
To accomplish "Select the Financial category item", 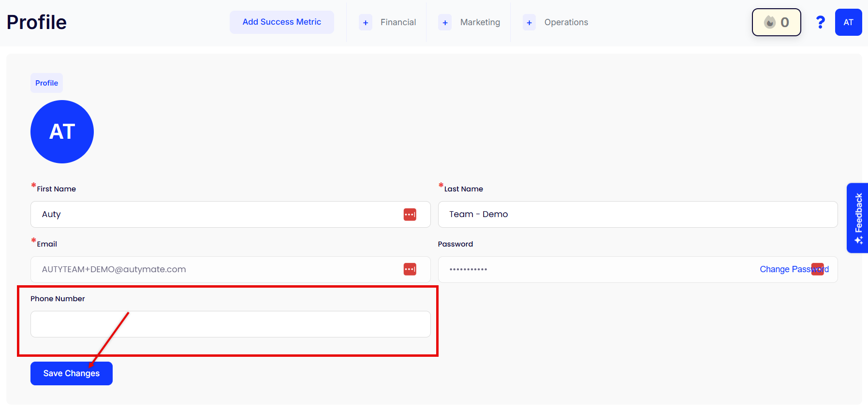I will [398, 22].
